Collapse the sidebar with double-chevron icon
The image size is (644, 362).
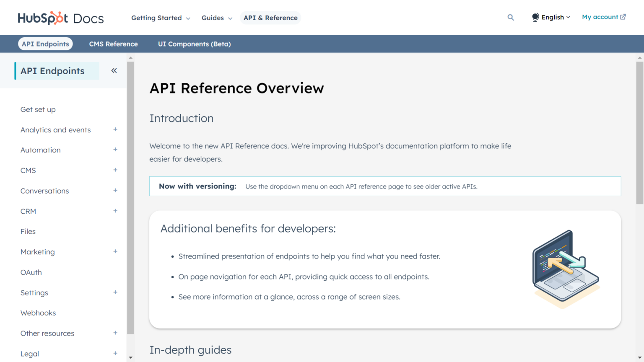pyautogui.click(x=114, y=71)
